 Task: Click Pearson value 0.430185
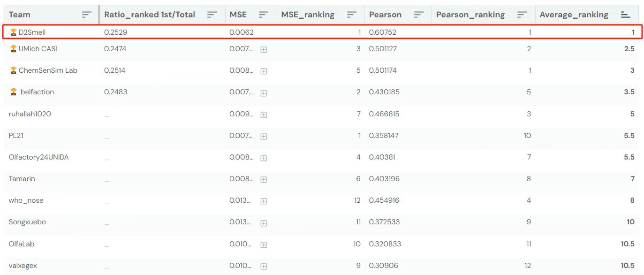[384, 92]
